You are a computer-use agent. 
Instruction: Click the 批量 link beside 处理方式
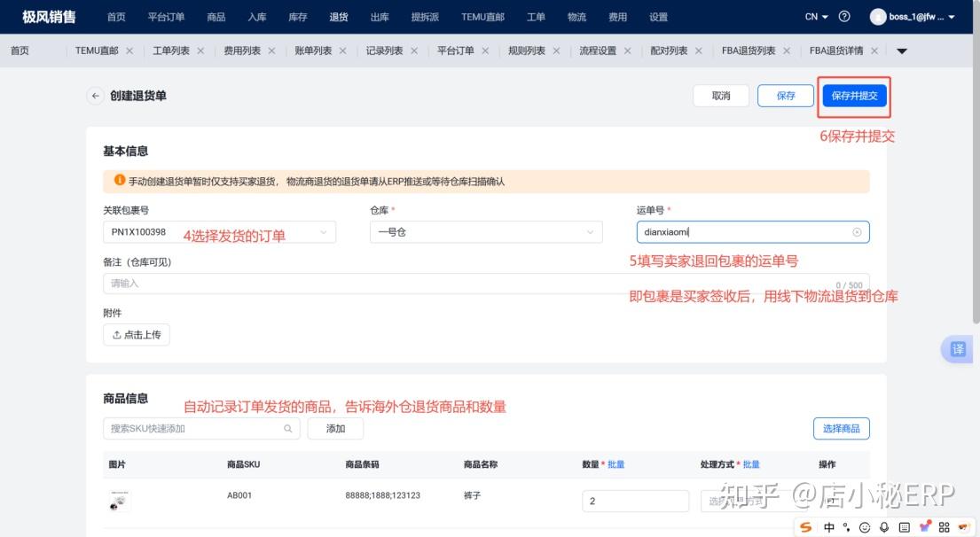coord(751,464)
